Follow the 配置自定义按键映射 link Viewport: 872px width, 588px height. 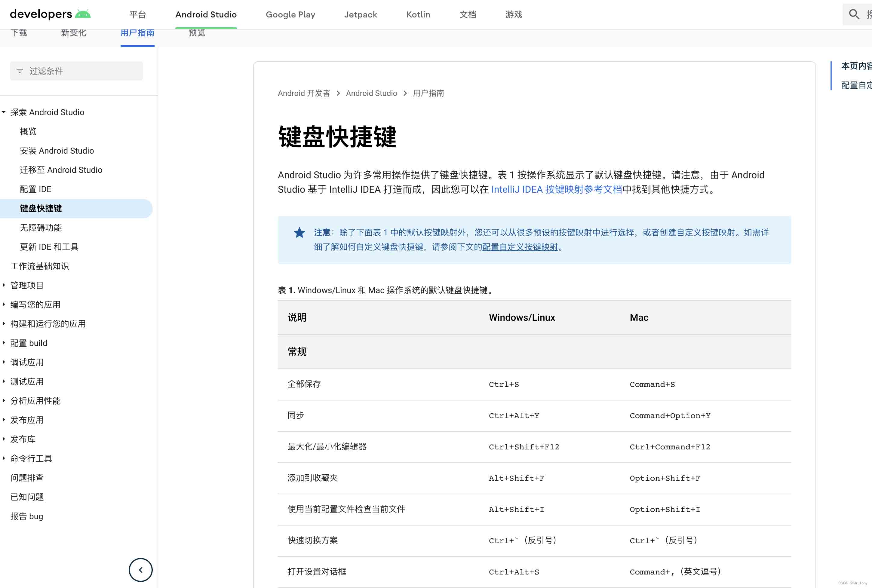(520, 247)
